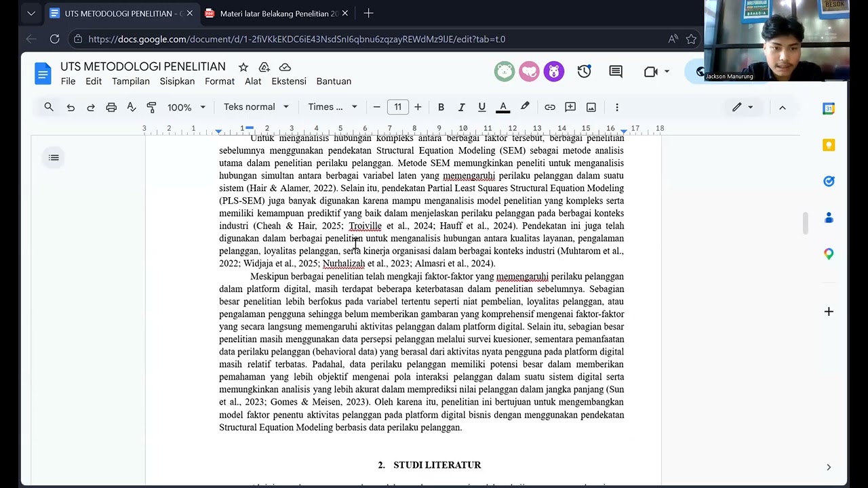Collapse the menus with the up chevron
The width and height of the screenshot is (868, 488).
pos(782,107)
